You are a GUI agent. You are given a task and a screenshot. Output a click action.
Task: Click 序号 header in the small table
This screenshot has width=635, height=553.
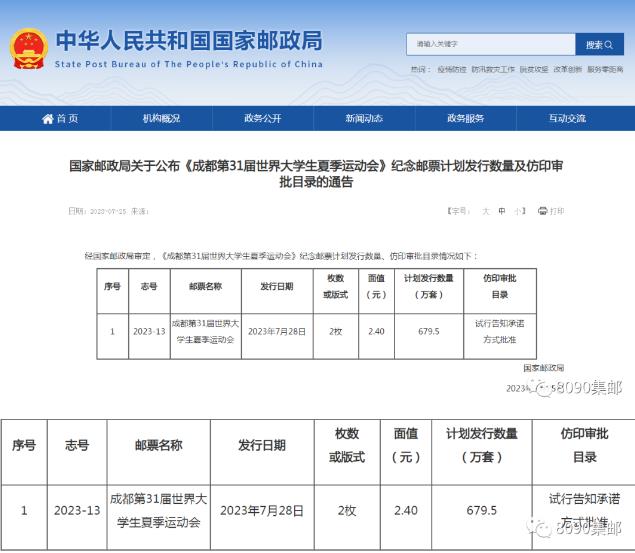(112, 287)
